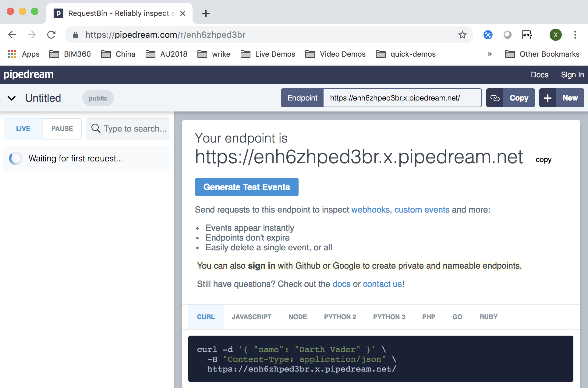Reload the page with the refresh icon
This screenshot has width=588, height=388.
coord(51,35)
